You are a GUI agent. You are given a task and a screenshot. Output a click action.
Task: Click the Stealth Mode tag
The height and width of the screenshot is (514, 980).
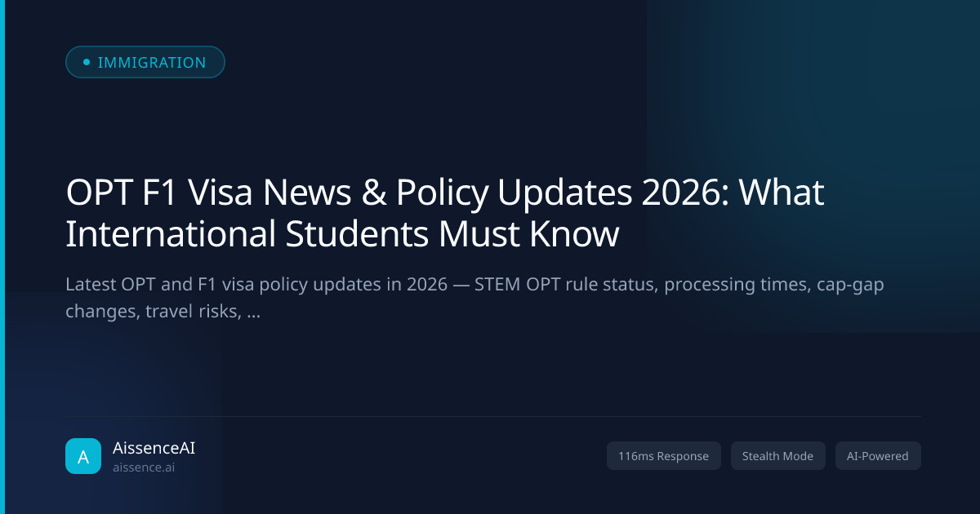click(x=777, y=456)
